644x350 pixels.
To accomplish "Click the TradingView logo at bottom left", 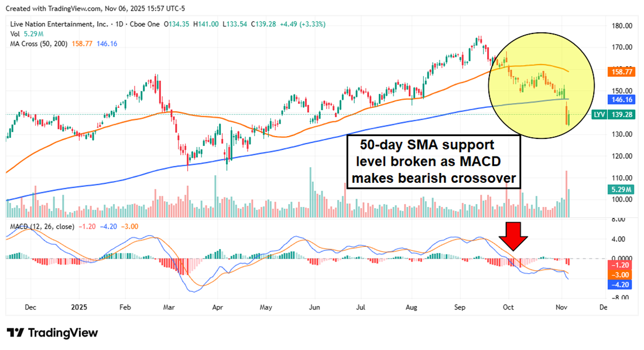I will 52,332.
